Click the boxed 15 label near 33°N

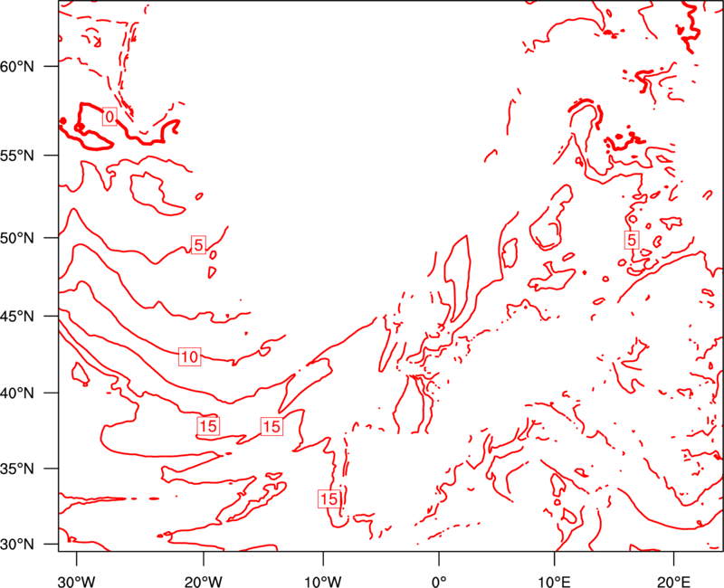click(x=329, y=499)
